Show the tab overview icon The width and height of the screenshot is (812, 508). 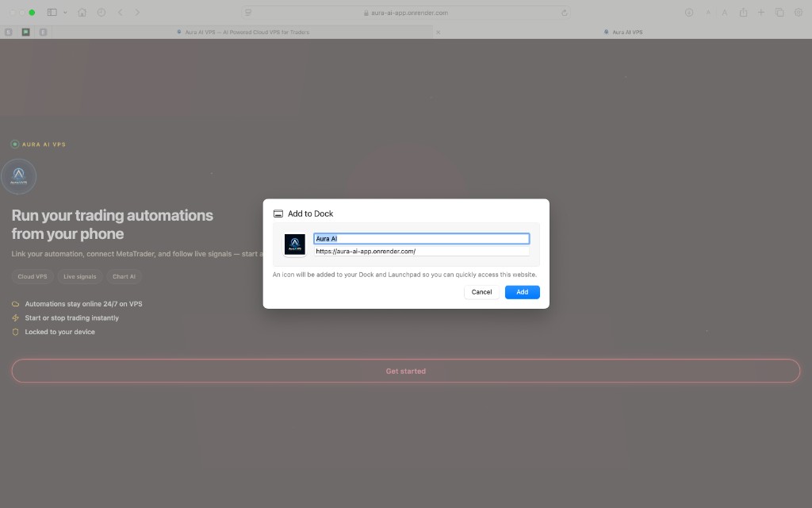pos(779,13)
